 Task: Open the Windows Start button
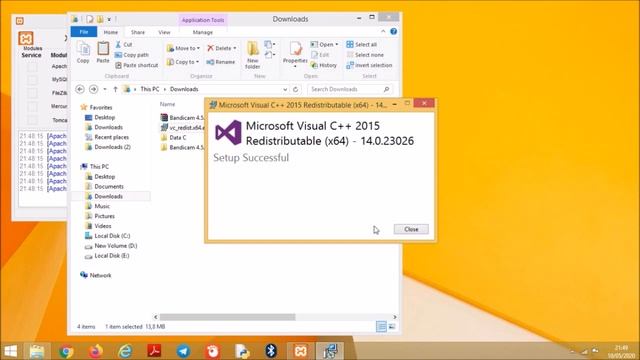pos(10,351)
